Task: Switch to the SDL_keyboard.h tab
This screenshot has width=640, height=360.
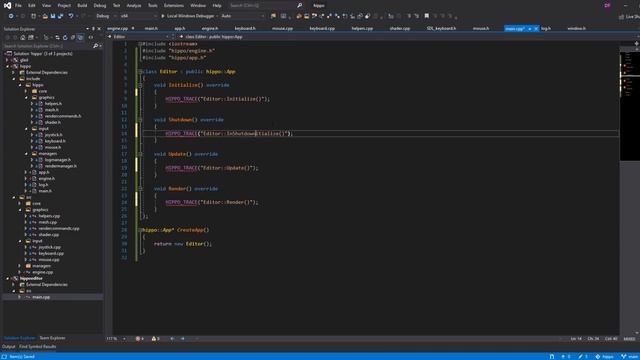Action: click(x=441, y=29)
